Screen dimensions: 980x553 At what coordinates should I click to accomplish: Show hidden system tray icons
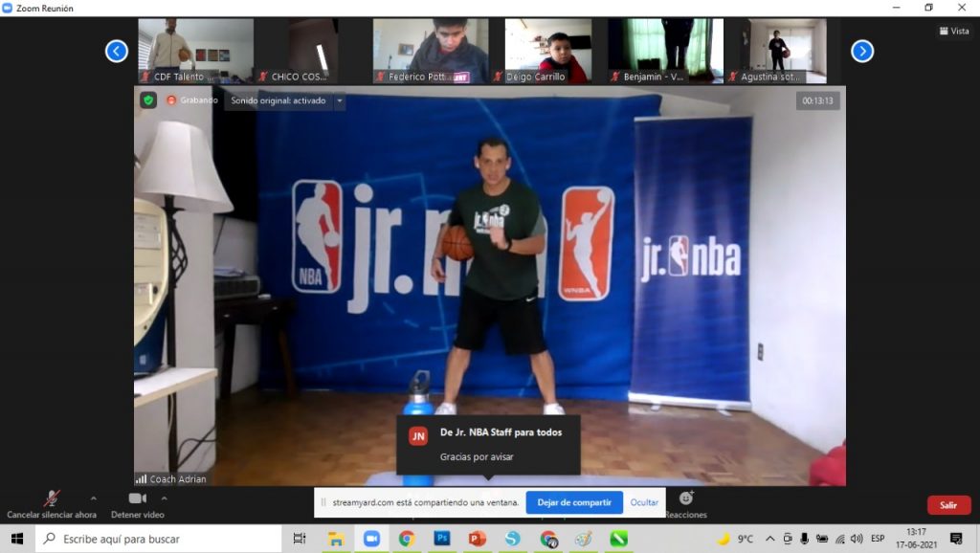tap(770, 539)
